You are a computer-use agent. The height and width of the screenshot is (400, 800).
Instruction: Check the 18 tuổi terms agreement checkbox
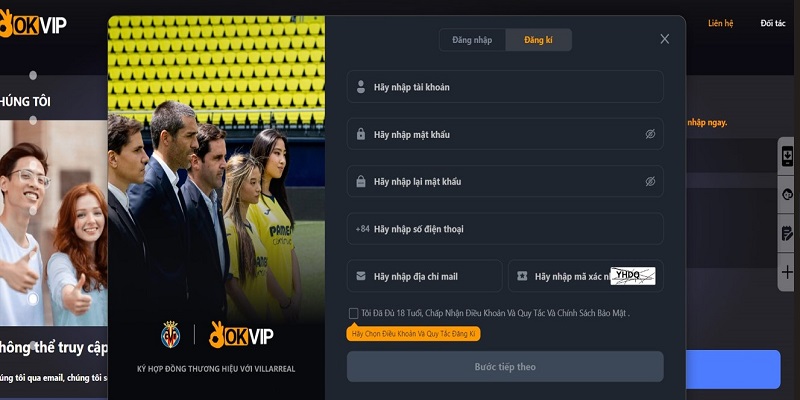point(353,313)
